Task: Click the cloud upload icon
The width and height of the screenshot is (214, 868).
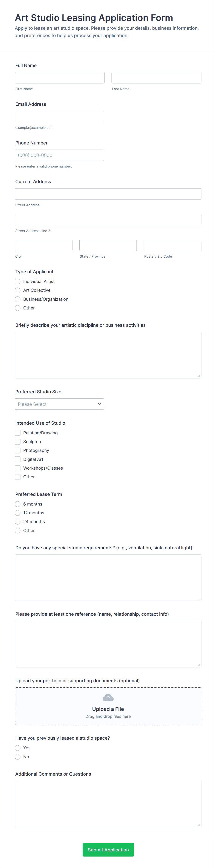Action: pos(108,698)
